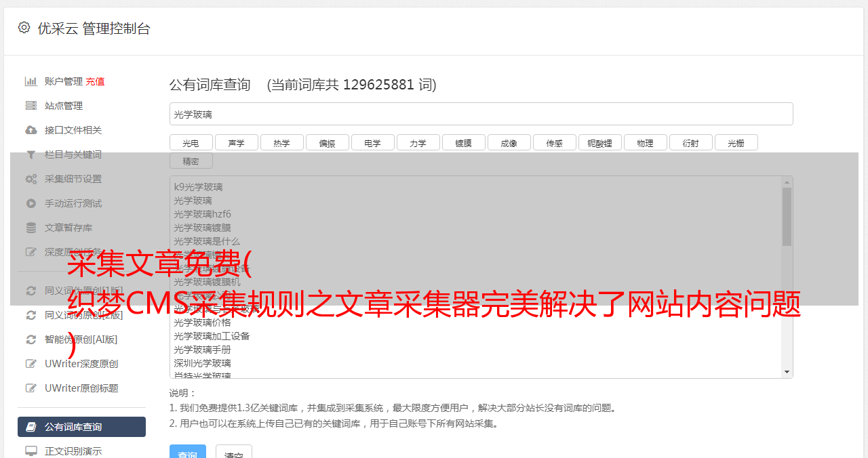Select UWriter原创标题 in the sidebar
Screen dimensions: 868x458
81,388
